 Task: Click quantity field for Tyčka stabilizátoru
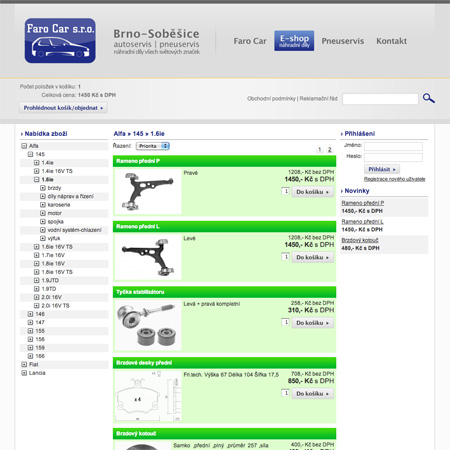[285, 322]
